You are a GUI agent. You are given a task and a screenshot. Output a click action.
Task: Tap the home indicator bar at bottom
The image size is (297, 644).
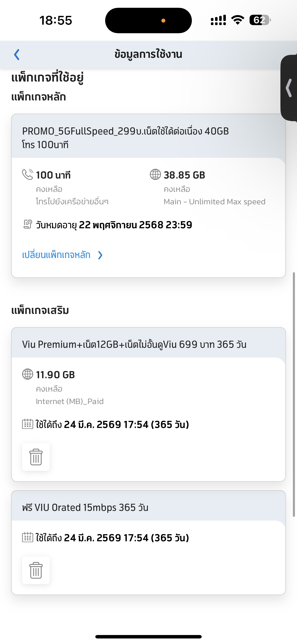pos(148,636)
